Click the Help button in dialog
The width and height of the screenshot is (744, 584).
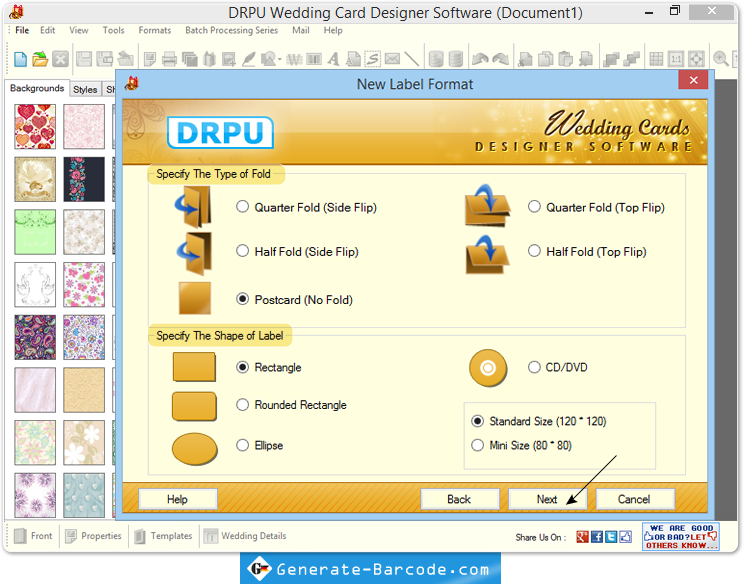tap(177, 499)
